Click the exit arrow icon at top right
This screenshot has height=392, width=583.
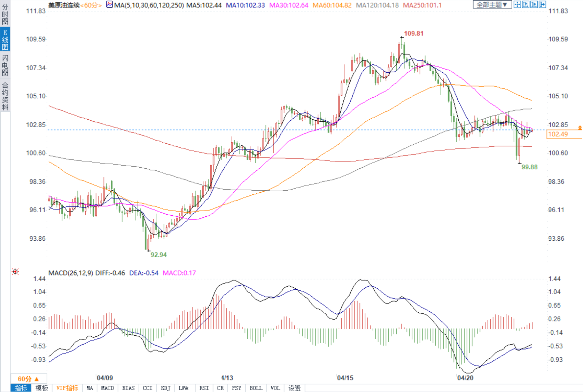coord(542,5)
